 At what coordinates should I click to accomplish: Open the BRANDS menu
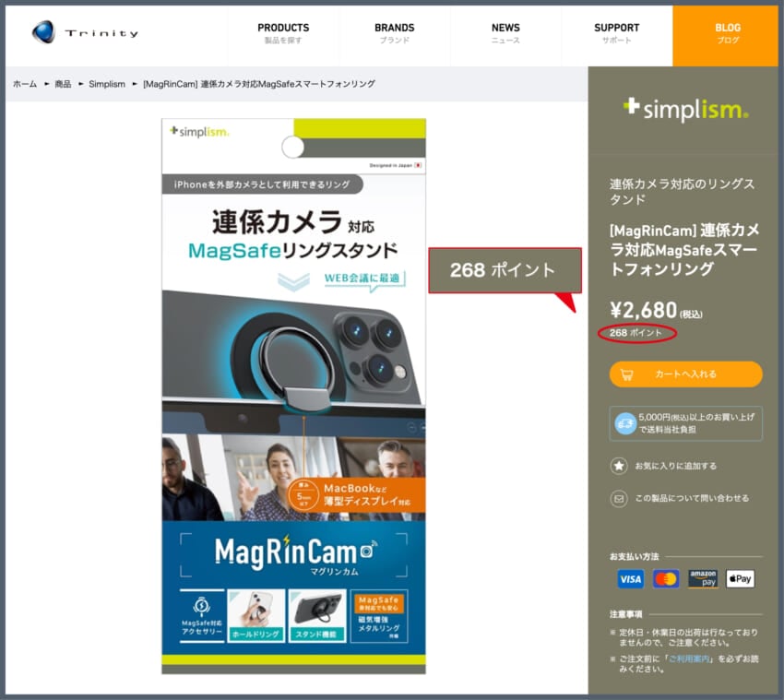coord(394,33)
